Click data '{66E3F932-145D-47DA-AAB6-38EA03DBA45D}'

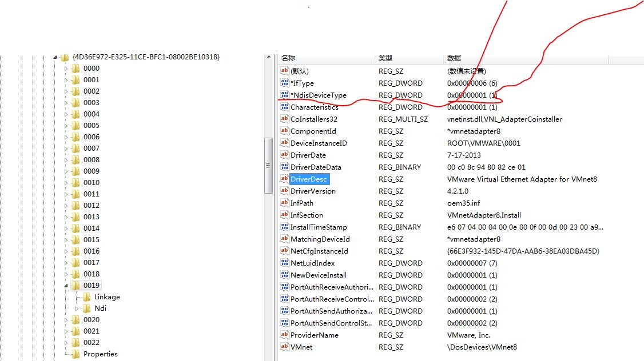coord(523,251)
